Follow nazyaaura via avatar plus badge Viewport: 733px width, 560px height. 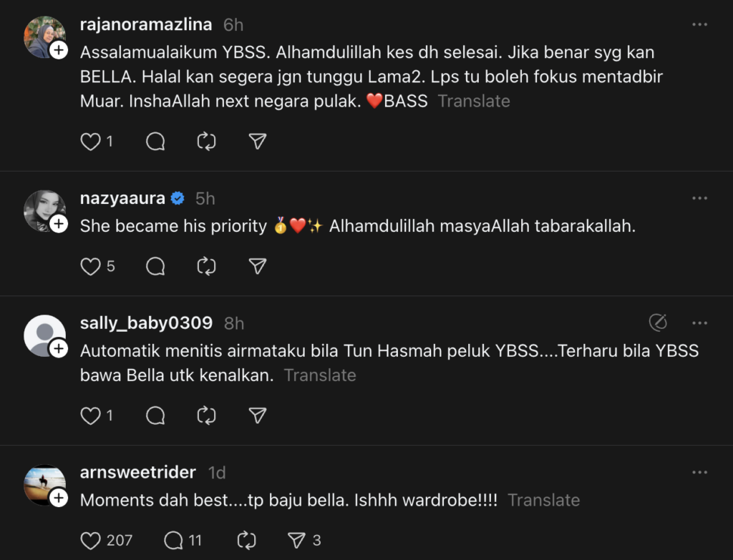coord(59,224)
